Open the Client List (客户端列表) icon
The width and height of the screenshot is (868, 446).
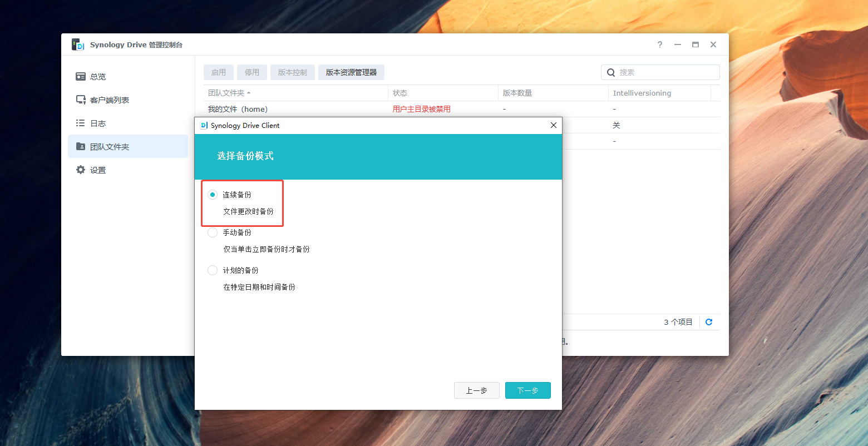[x=81, y=100]
